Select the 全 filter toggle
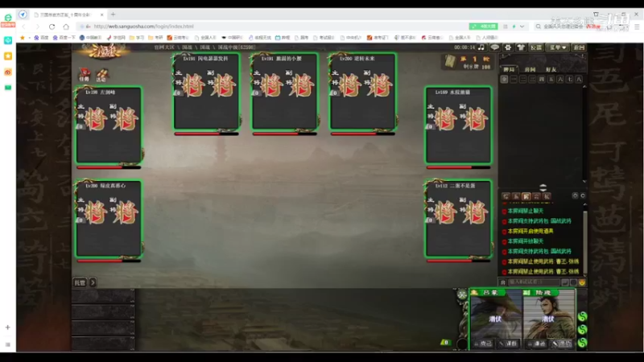 (x=505, y=79)
